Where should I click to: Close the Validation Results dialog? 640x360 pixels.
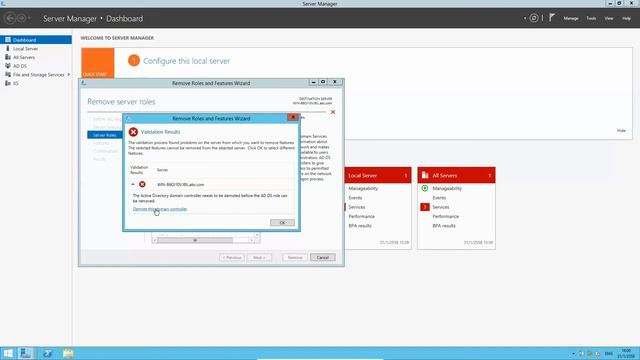(x=293, y=118)
